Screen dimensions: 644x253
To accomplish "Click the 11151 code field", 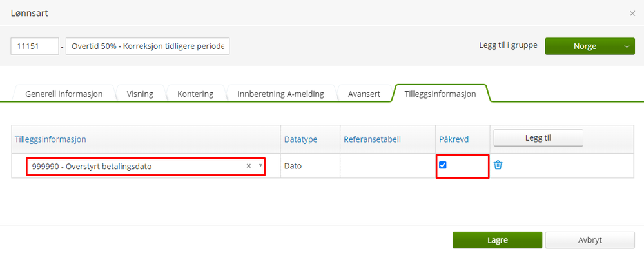I will pos(35,46).
